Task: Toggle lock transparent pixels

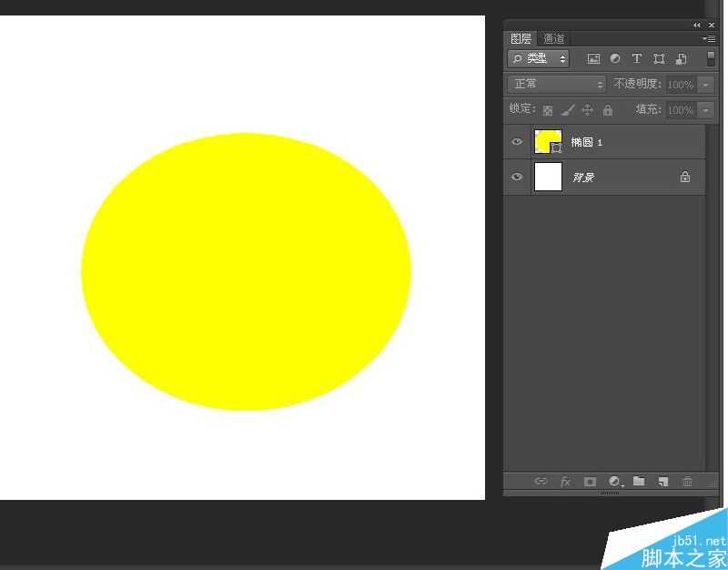Action: (x=548, y=110)
